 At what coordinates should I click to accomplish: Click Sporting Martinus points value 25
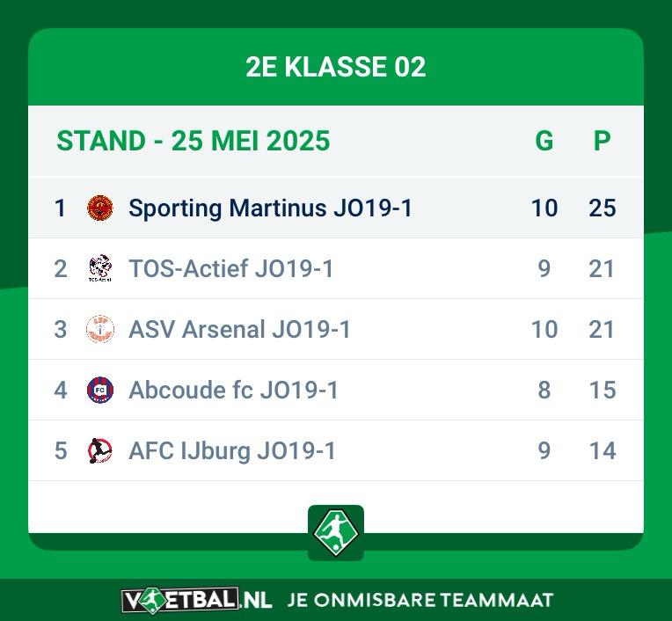[x=603, y=208]
